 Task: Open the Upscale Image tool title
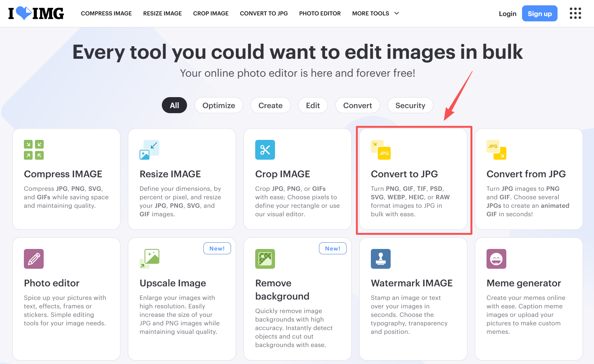(173, 283)
